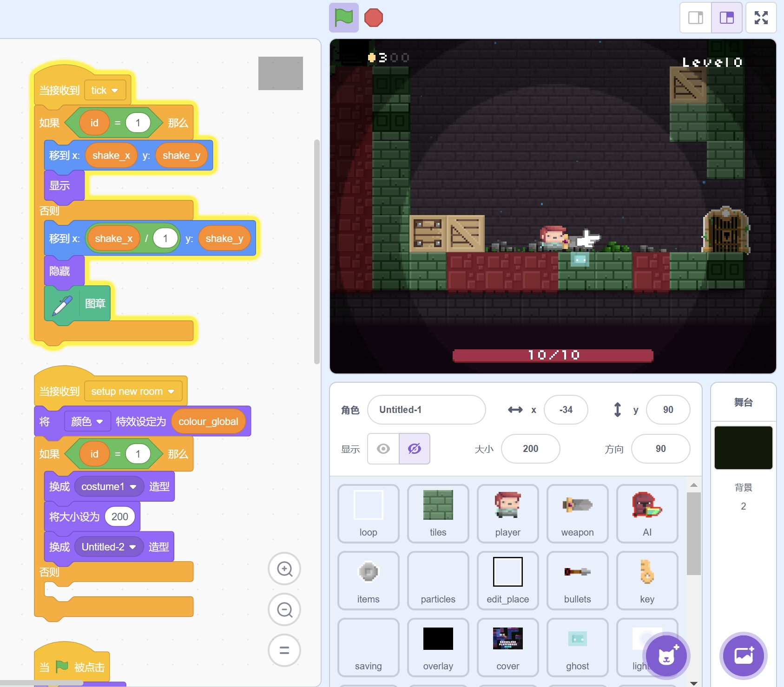Open the choose a sprite button
Screen dimensions: 784x687
click(667, 656)
